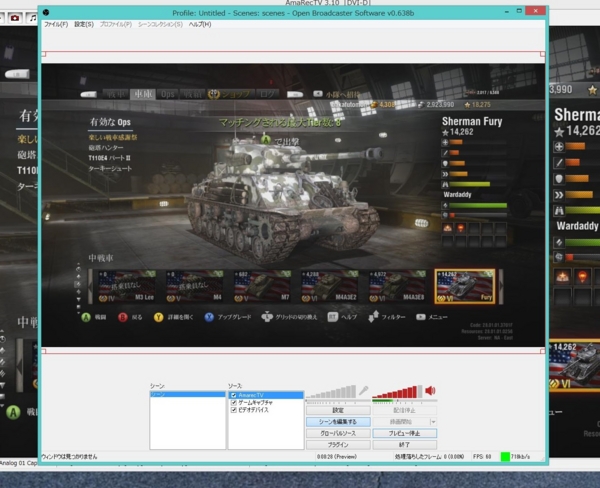Click the 'ウィンドウは見つかりません' status text

pos(69,457)
